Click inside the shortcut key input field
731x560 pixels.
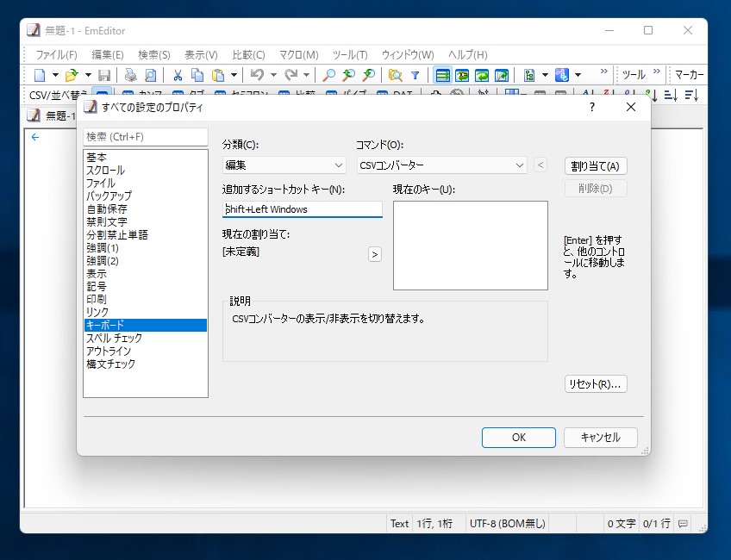click(x=302, y=209)
